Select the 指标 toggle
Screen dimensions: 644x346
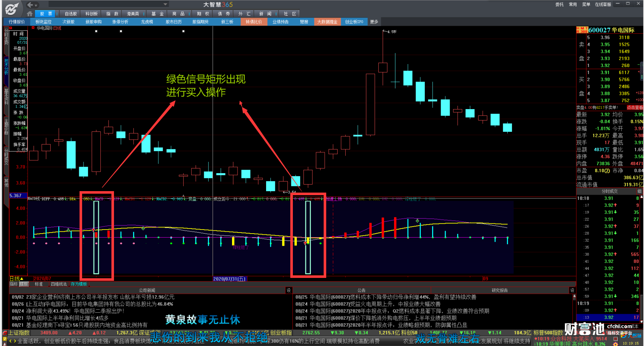[x=14, y=284]
